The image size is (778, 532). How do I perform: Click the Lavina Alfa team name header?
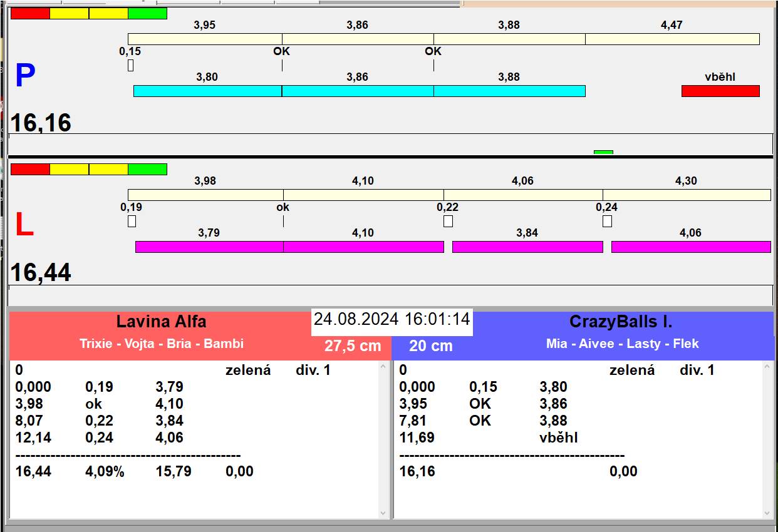(x=161, y=322)
